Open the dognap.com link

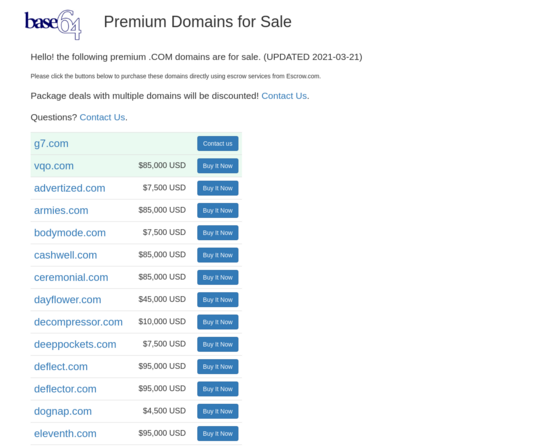click(x=63, y=412)
